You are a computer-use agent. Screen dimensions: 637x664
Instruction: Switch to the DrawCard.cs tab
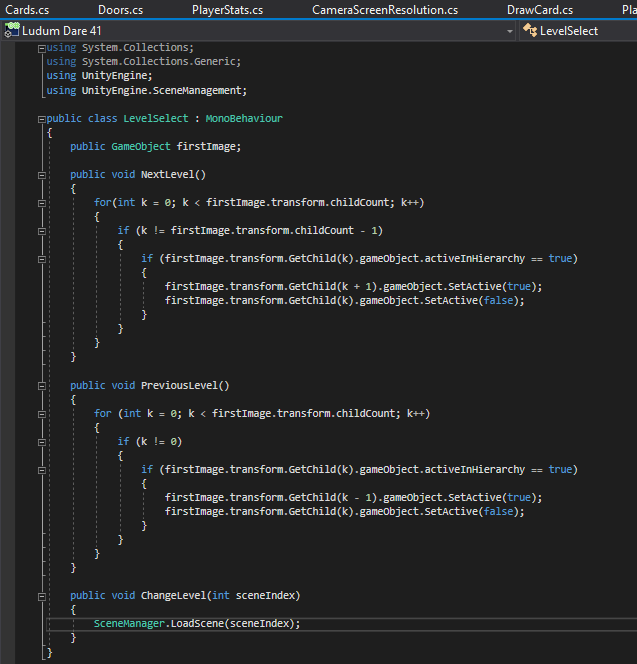[x=540, y=10]
